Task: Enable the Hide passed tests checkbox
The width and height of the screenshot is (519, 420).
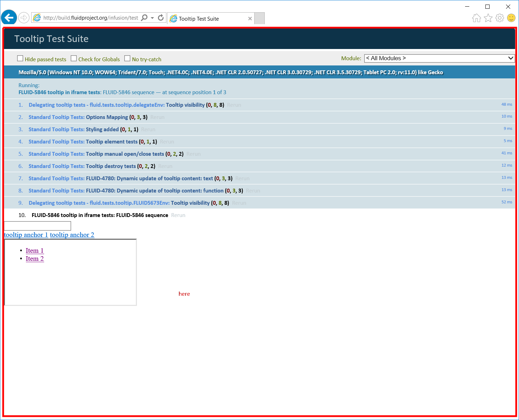Action: coord(20,58)
